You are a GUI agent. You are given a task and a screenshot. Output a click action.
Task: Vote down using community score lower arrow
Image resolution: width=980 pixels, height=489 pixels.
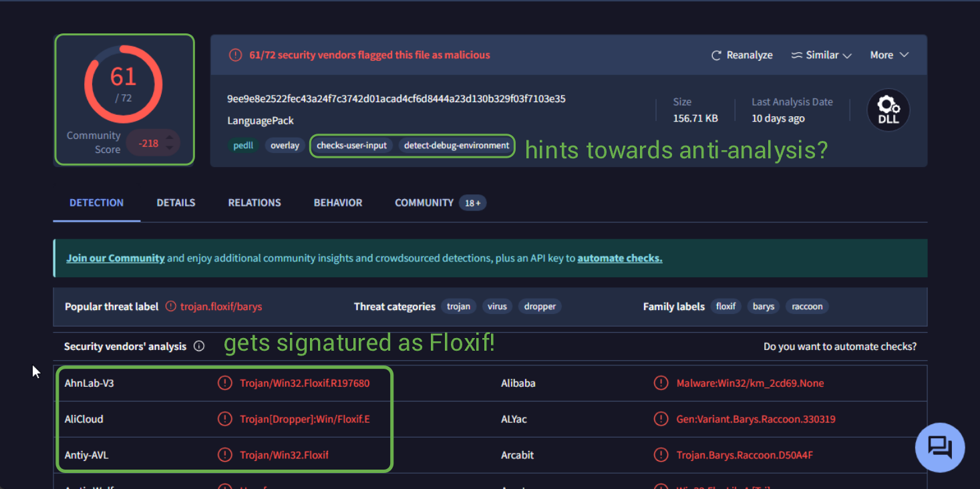tap(170, 148)
